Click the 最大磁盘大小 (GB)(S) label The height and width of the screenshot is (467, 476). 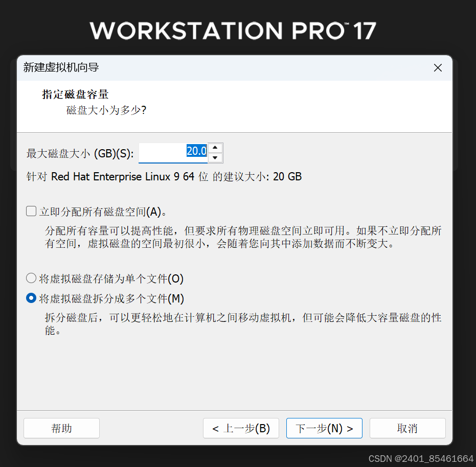click(x=80, y=154)
